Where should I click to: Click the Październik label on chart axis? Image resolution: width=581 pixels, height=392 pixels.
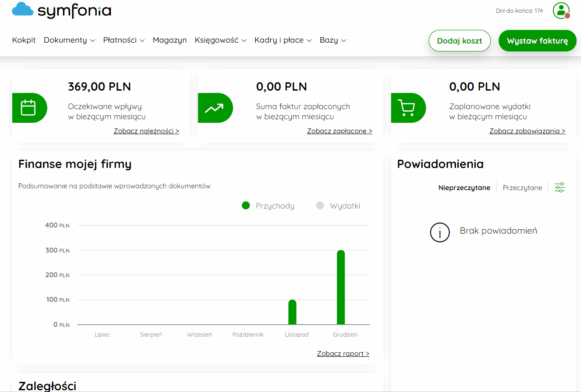pyautogui.click(x=248, y=335)
